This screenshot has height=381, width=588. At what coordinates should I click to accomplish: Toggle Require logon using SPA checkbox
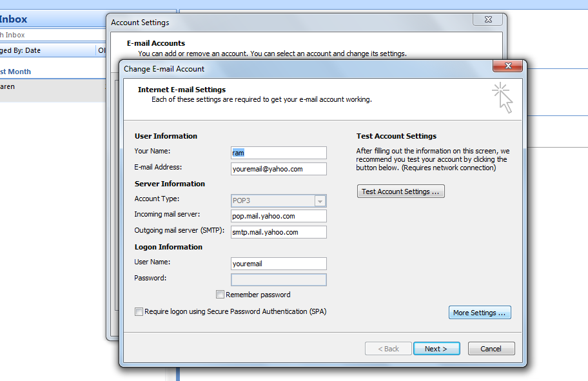point(139,311)
